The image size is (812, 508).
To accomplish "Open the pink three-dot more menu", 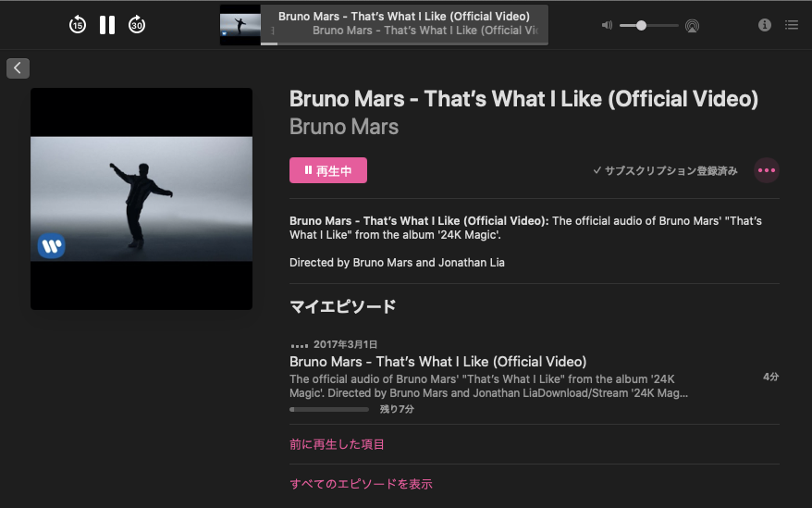I will click(x=767, y=170).
